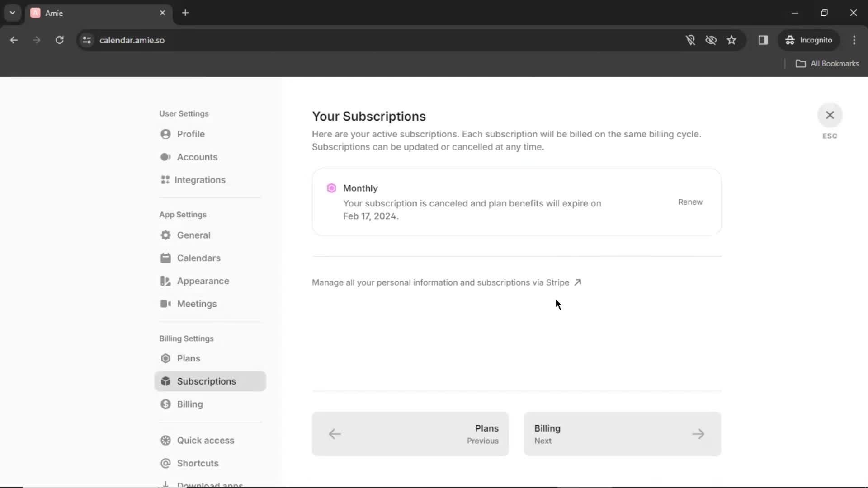Select Integrations in sidebar
Screen dimensions: 868x488
[200, 179]
